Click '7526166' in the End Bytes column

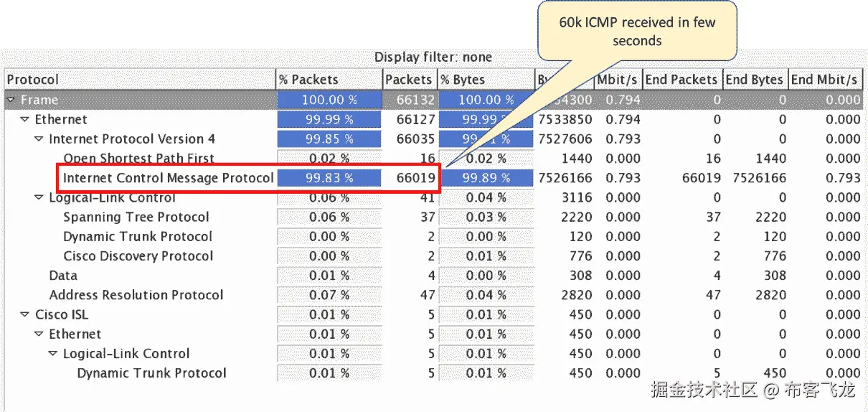tap(759, 178)
